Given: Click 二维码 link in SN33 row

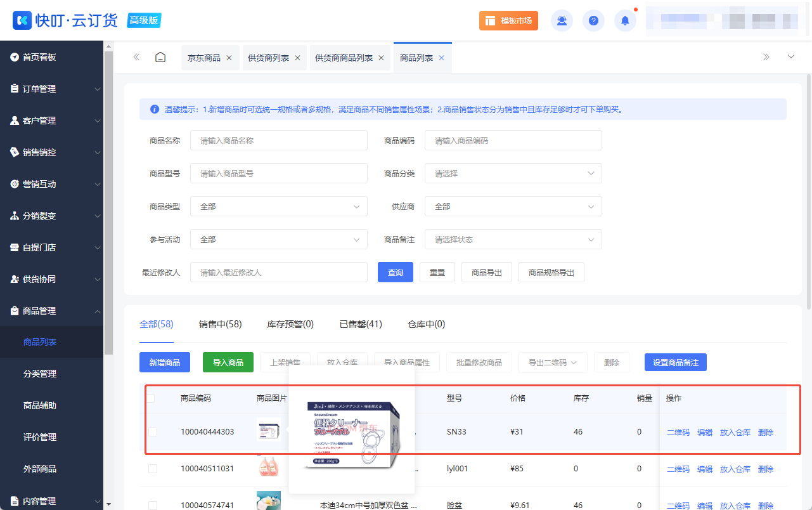Looking at the screenshot, I should (x=678, y=432).
